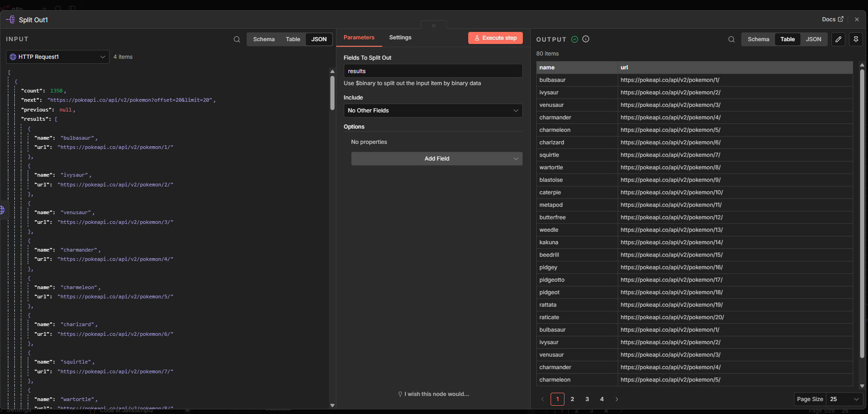Select the Parameters tab
This screenshot has height=414, width=868.
pos(359,37)
